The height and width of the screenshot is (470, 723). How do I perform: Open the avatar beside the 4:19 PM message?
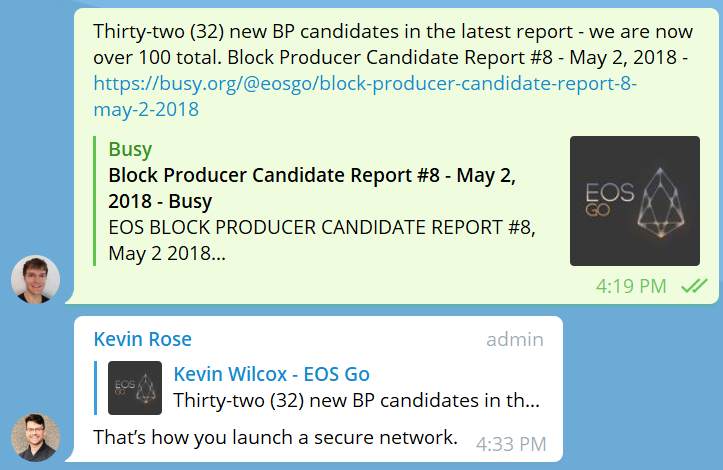pos(36,279)
